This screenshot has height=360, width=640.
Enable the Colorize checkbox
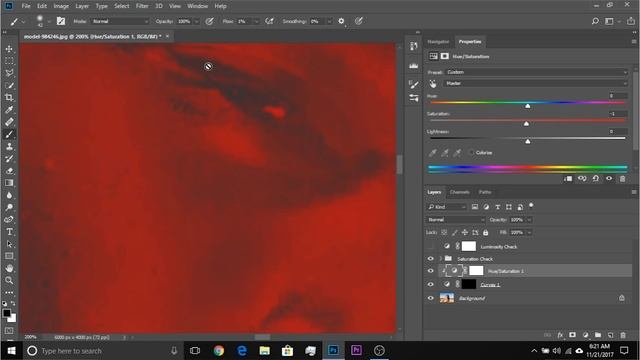tap(471, 153)
